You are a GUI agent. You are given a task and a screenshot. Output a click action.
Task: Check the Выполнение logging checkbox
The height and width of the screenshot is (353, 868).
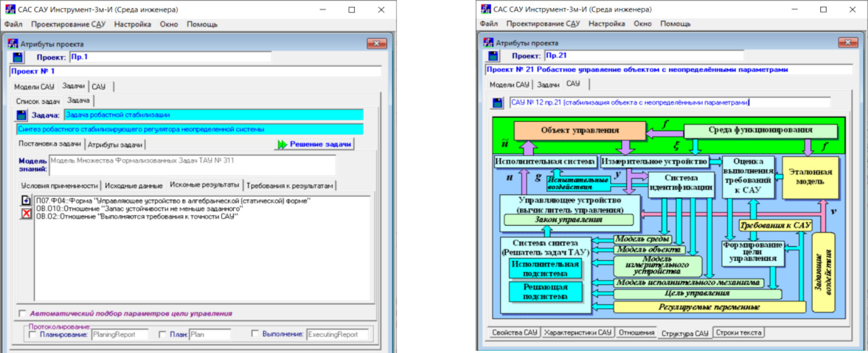(255, 335)
